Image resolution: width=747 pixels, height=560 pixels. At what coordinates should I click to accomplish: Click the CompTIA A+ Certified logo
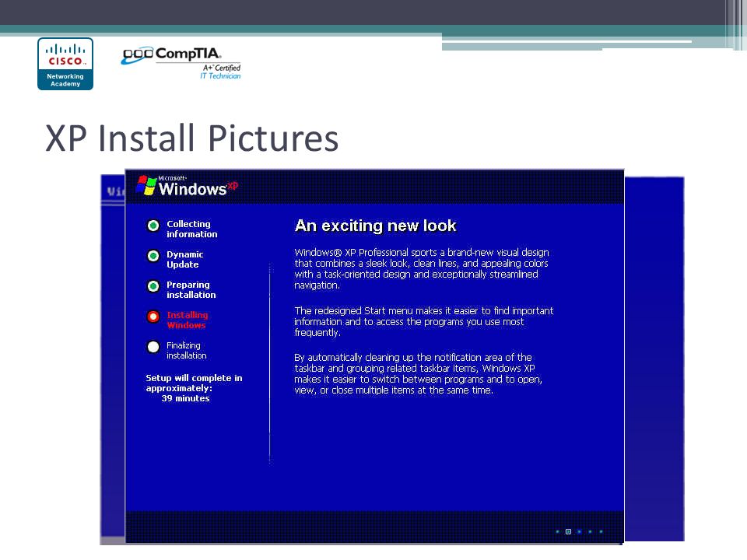coord(181,63)
